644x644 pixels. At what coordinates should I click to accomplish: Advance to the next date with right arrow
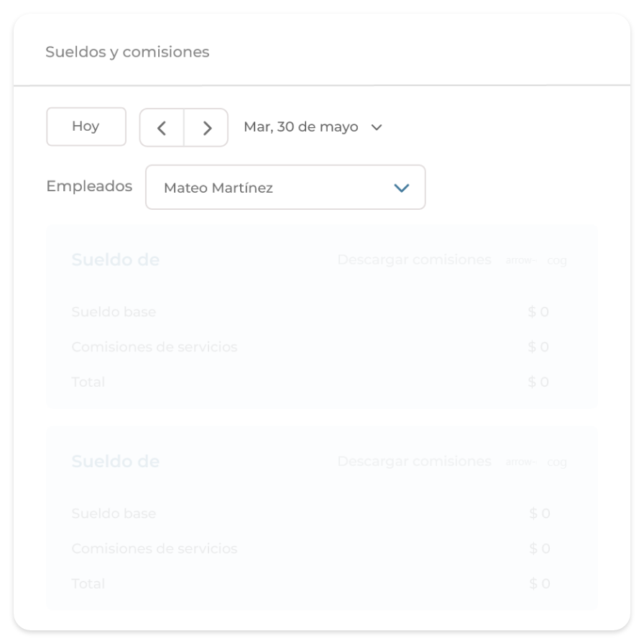(x=207, y=128)
